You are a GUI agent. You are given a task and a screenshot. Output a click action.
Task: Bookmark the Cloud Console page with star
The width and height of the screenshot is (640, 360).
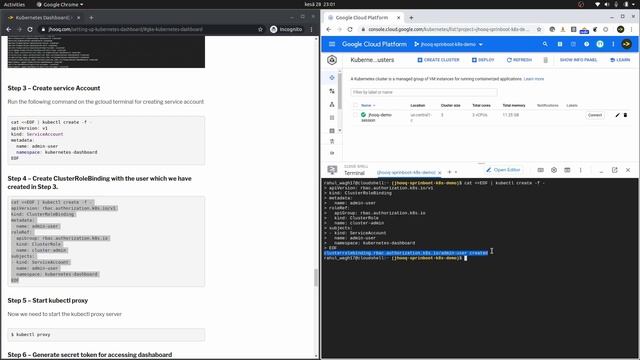539,29
